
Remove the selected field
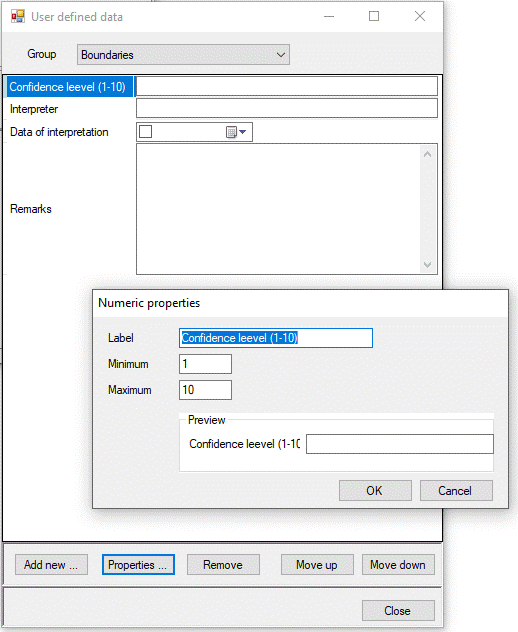click(x=223, y=565)
